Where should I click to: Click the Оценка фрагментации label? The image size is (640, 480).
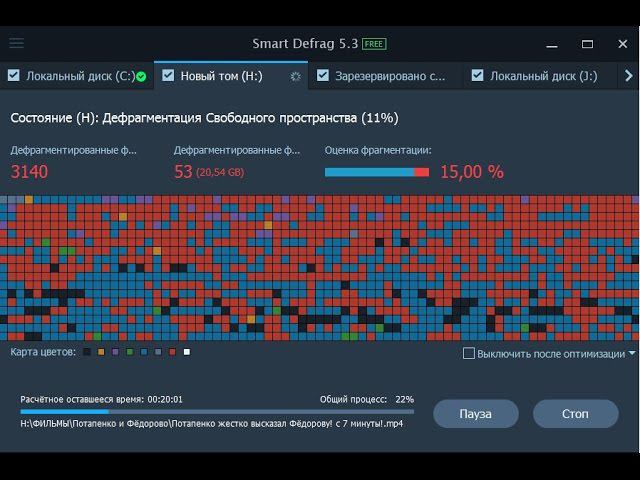(378, 150)
